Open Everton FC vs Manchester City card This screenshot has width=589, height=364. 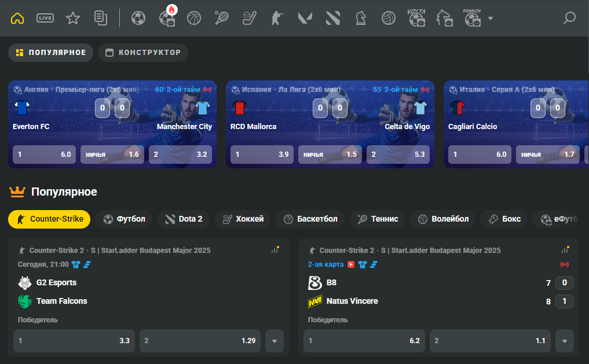click(x=112, y=124)
